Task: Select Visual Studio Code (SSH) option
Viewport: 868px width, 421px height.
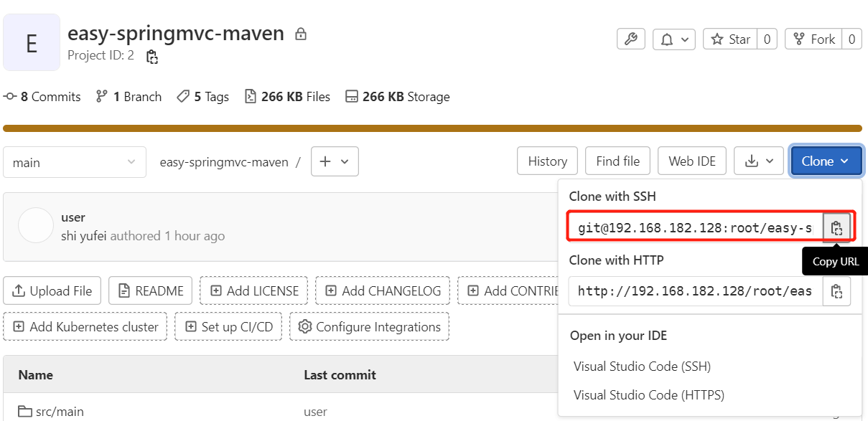Action: point(642,366)
